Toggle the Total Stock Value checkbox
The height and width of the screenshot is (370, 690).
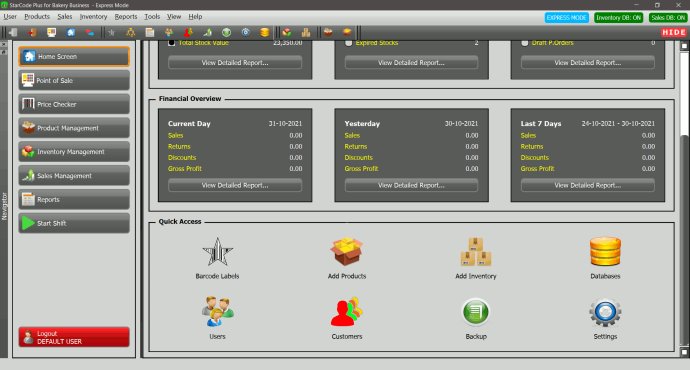coord(172,43)
